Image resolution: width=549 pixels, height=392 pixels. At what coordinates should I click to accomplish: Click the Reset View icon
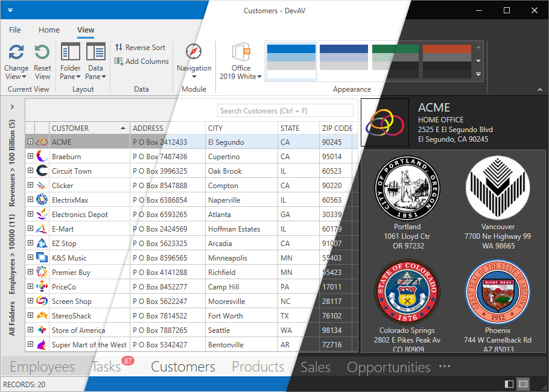click(42, 53)
